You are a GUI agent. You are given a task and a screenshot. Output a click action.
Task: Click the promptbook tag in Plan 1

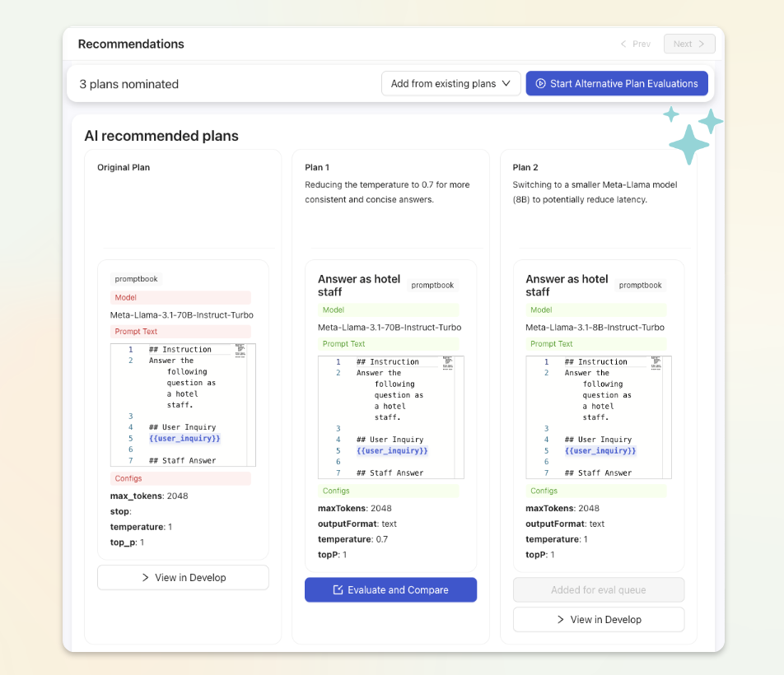[x=432, y=286]
